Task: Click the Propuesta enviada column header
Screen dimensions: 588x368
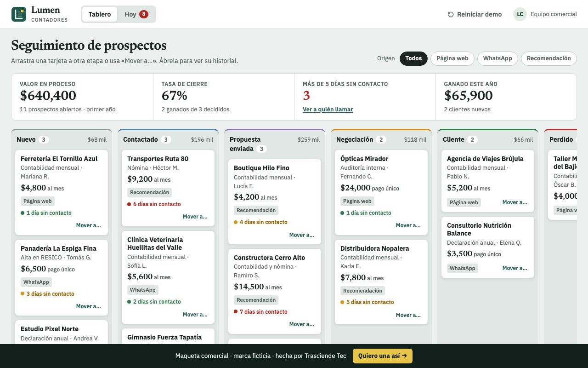Action: pyautogui.click(x=275, y=144)
